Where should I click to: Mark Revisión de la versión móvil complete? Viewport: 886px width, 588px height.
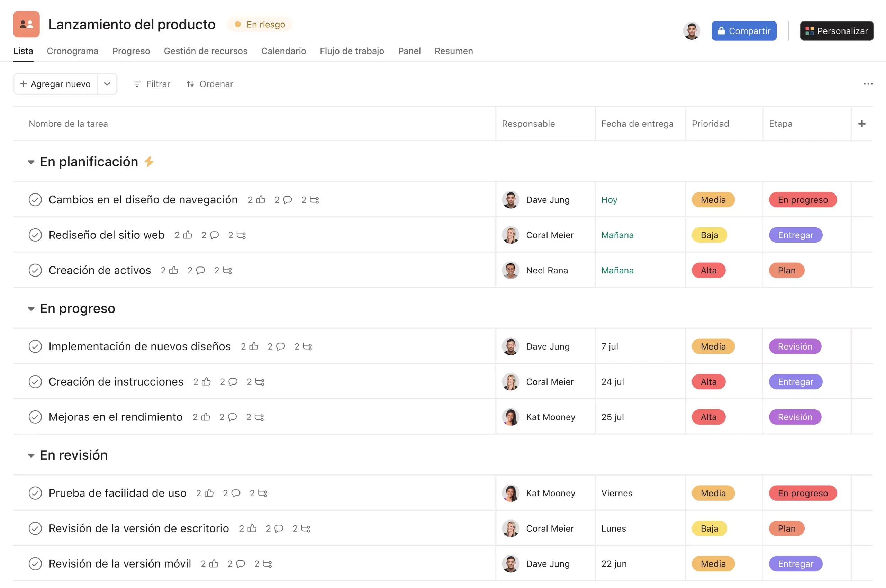click(35, 563)
